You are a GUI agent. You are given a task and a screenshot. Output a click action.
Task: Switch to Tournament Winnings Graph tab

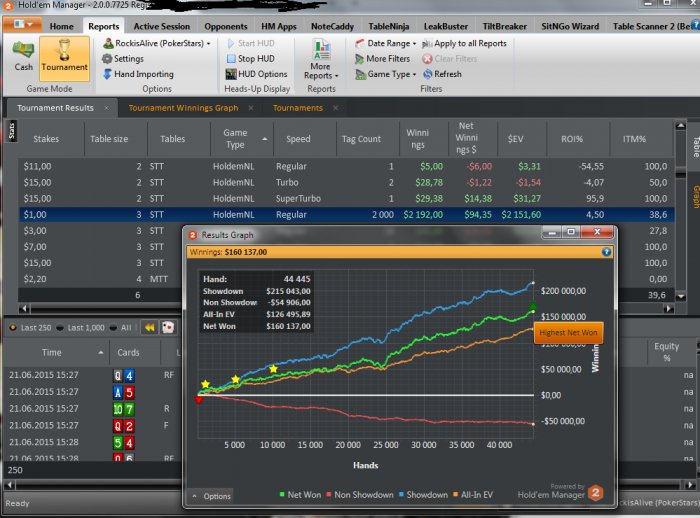183,108
